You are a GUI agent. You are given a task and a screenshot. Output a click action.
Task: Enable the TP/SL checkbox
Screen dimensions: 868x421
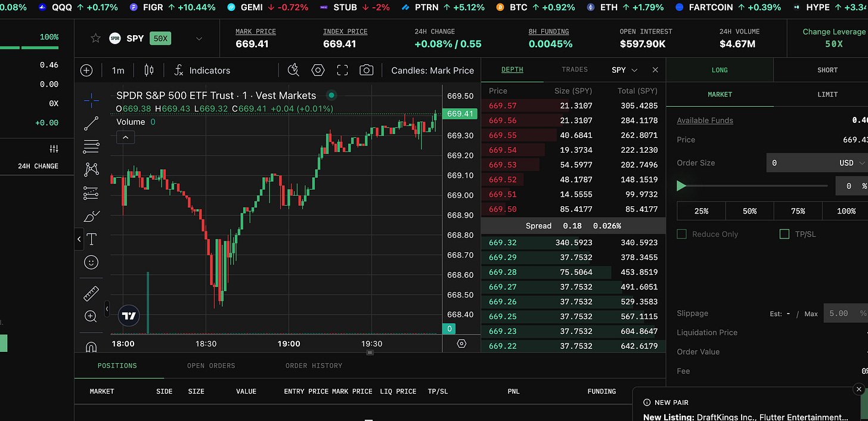click(x=785, y=234)
